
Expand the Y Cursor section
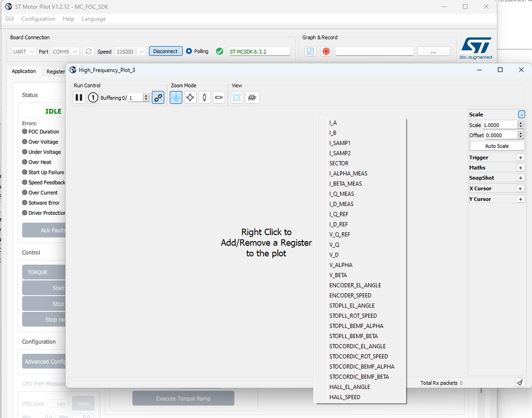pyautogui.click(x=520, y=199)
